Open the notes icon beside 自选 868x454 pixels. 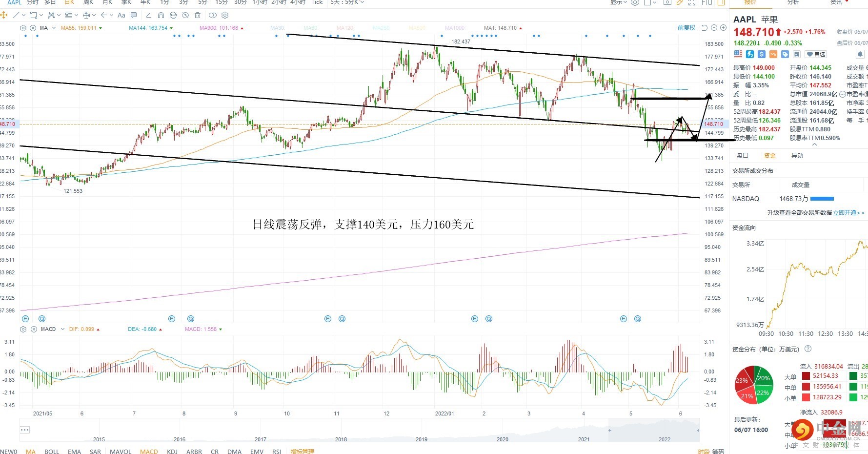797,54
